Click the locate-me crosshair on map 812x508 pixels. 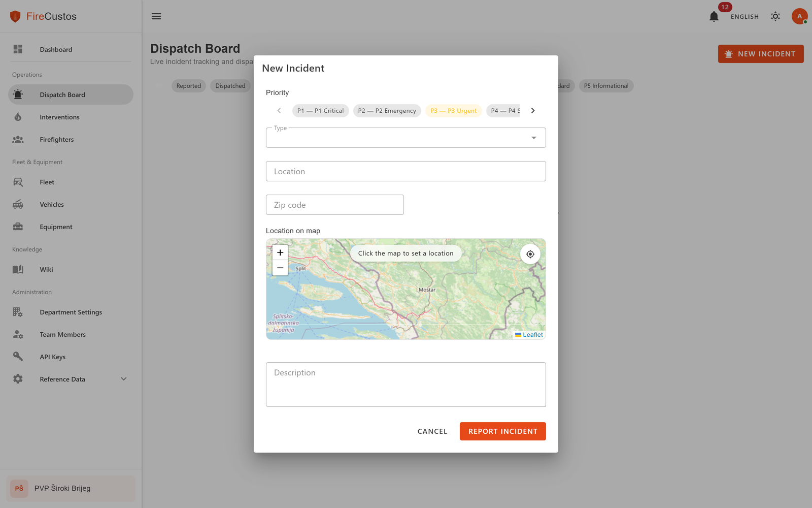click(530, 254)
